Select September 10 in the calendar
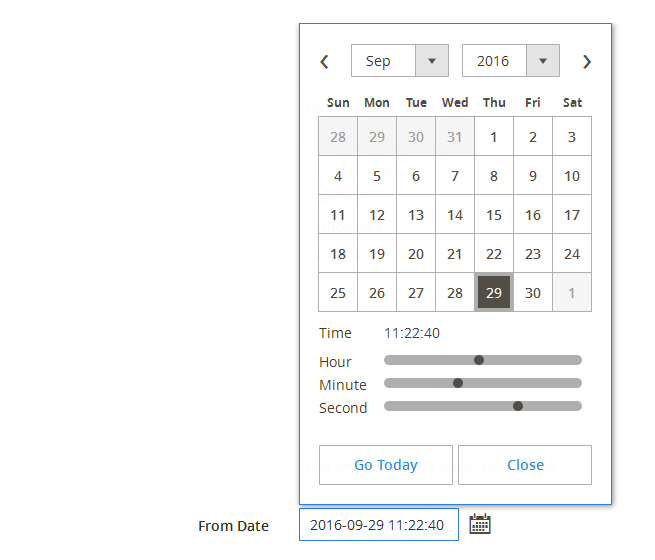655x560 pixels. (572, 176)
